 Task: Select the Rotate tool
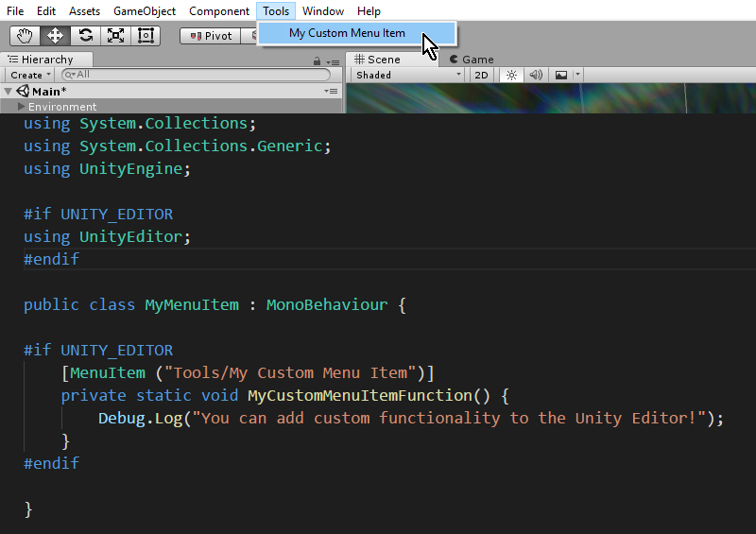85,36
